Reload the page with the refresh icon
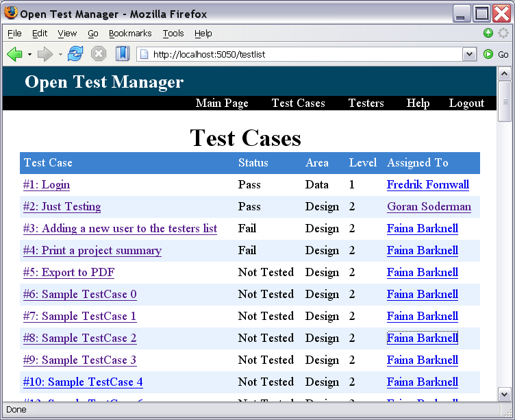Screen dimensions: 515x420 (x=75, y=54)
